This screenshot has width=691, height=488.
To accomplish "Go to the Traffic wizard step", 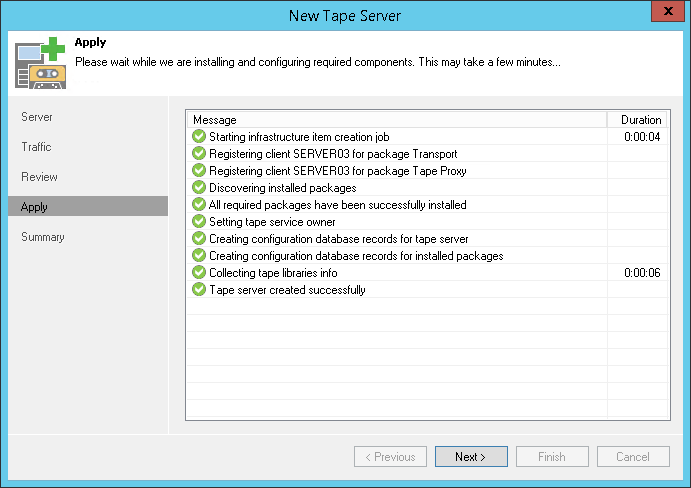I will [x=36, y=147].
